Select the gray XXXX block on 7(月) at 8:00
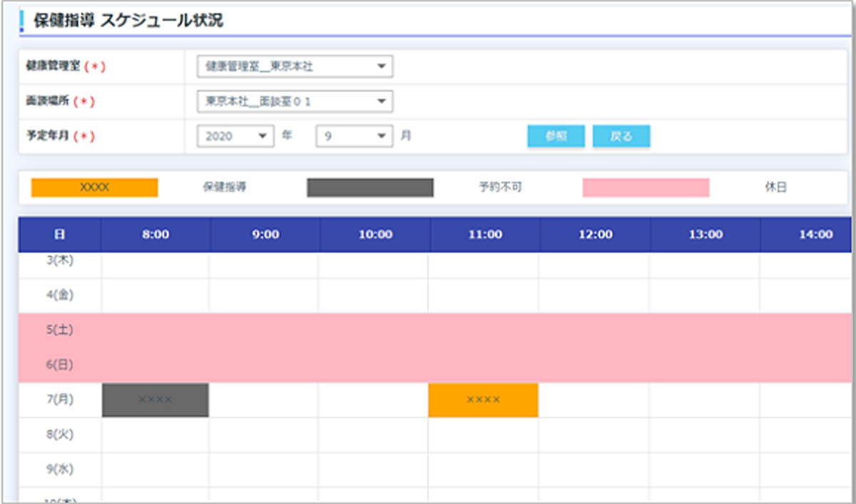The width and height of the screenshot is (856, 504). pyautogui.click(x=156, y=400)
